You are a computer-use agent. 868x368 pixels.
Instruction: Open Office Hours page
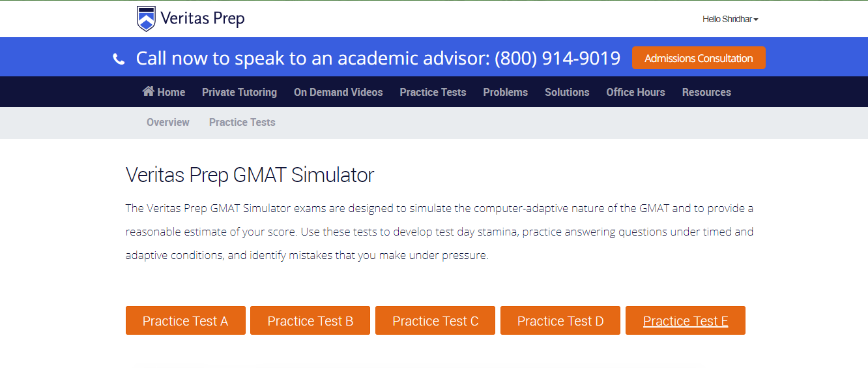click(x=635, y=92)
